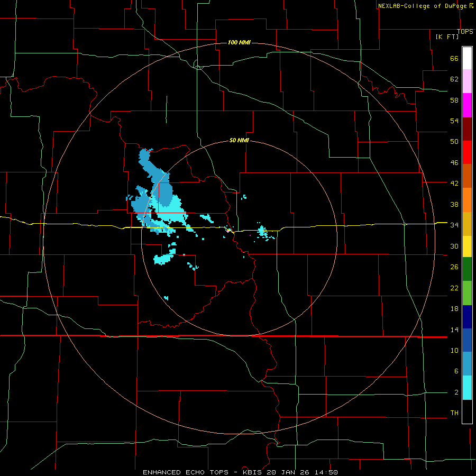This screenshot has width=476, height=476.
Task: Click the magenta 58 kft legend swatch
Action: (467, 105)
